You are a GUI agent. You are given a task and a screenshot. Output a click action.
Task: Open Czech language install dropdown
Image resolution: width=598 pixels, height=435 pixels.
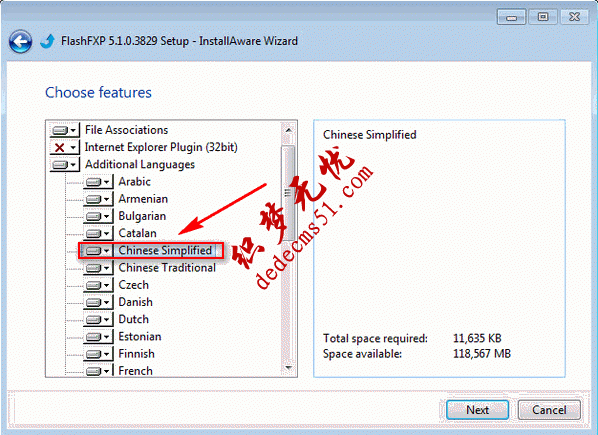click(x=98, y=285)
